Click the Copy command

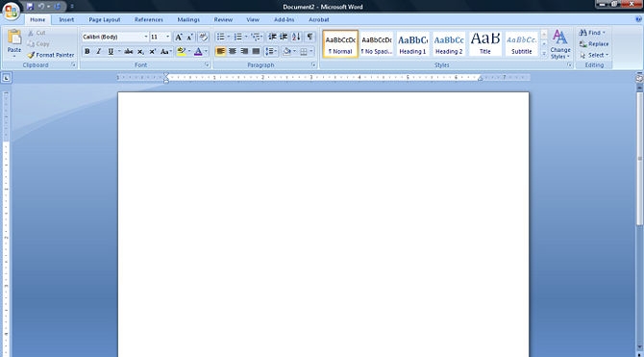pyautogui.click(x=38, y=43)
